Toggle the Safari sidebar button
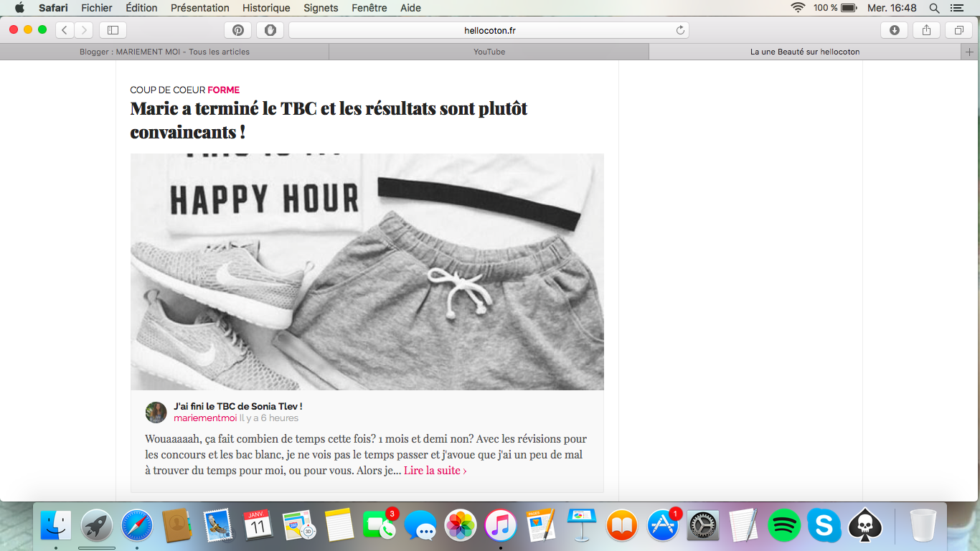 point(113,30)
